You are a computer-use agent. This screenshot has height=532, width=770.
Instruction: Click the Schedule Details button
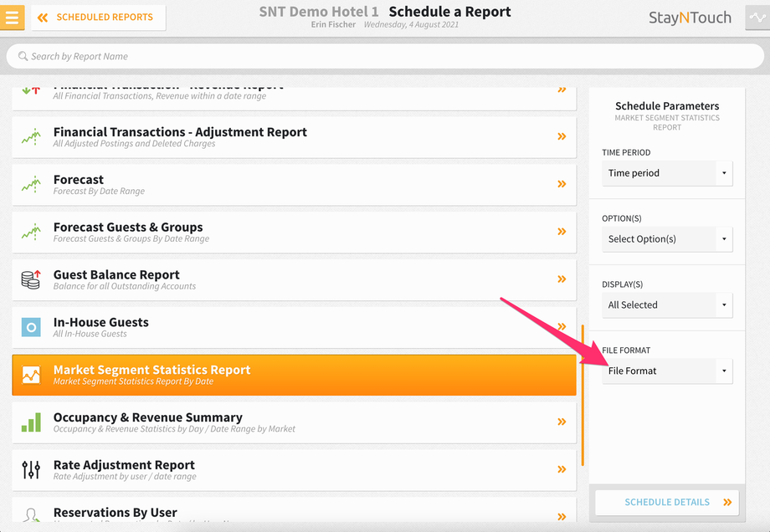point(667,503)
